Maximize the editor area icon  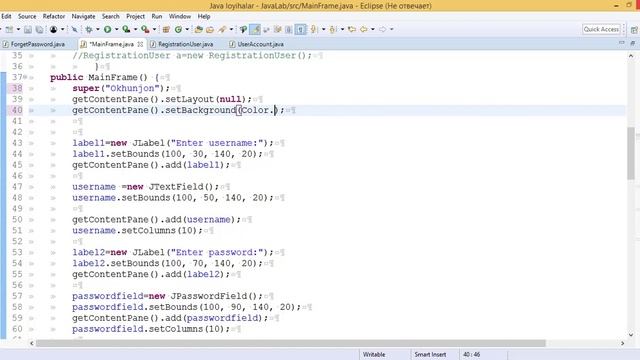(x=632, y=43)
